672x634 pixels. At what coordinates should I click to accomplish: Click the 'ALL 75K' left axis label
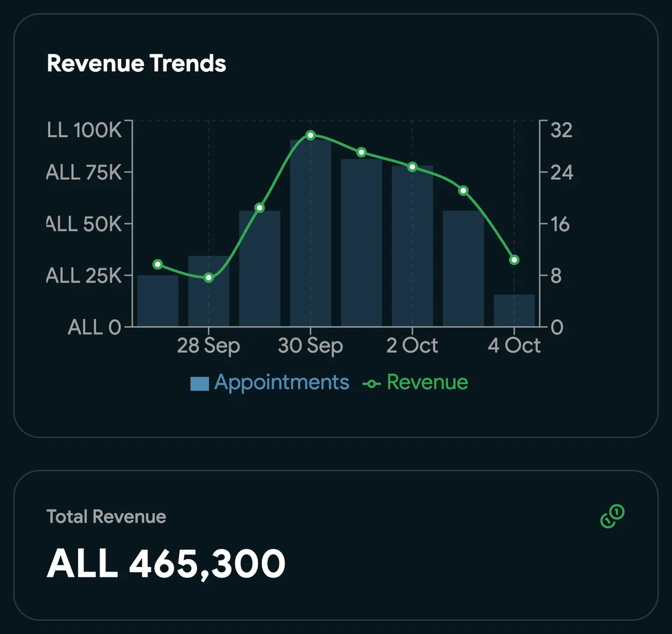(x=84, y=172)
